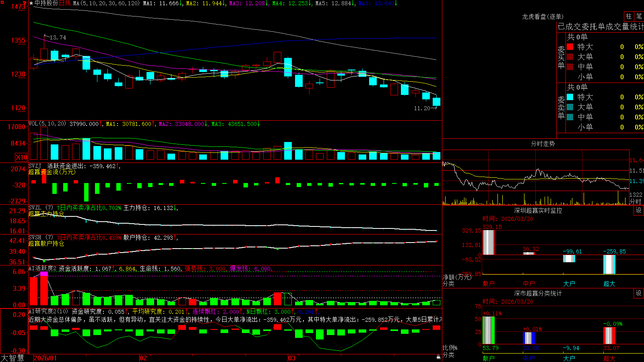The width and height of the screenshot is (644, 362).
Task: Click the 日线 period label
Action: 65,3
